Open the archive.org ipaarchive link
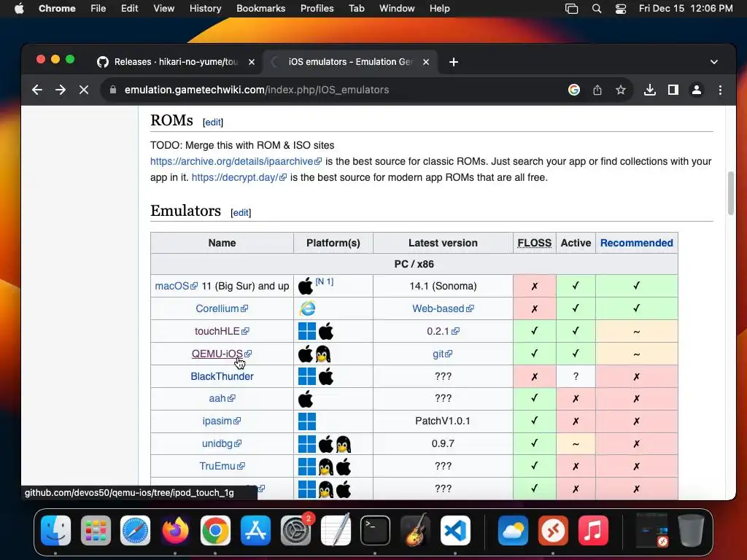747x560 pixels. (236, 161)
